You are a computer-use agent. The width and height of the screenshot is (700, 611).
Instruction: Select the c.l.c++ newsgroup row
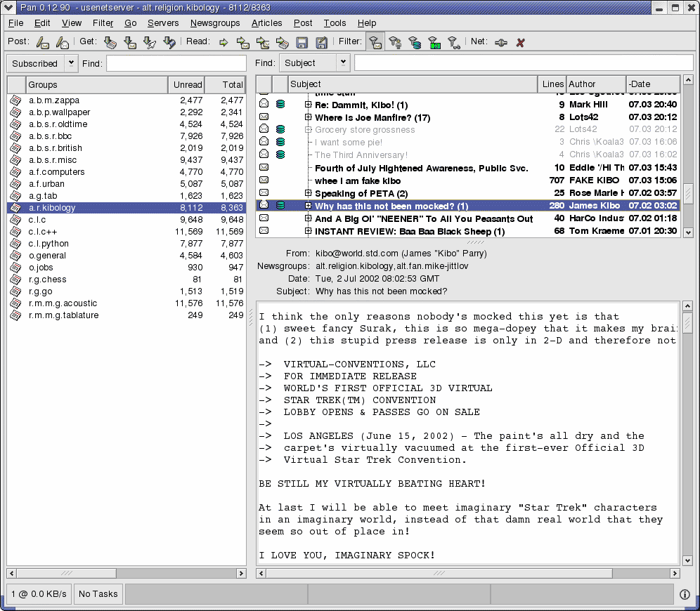127,232
